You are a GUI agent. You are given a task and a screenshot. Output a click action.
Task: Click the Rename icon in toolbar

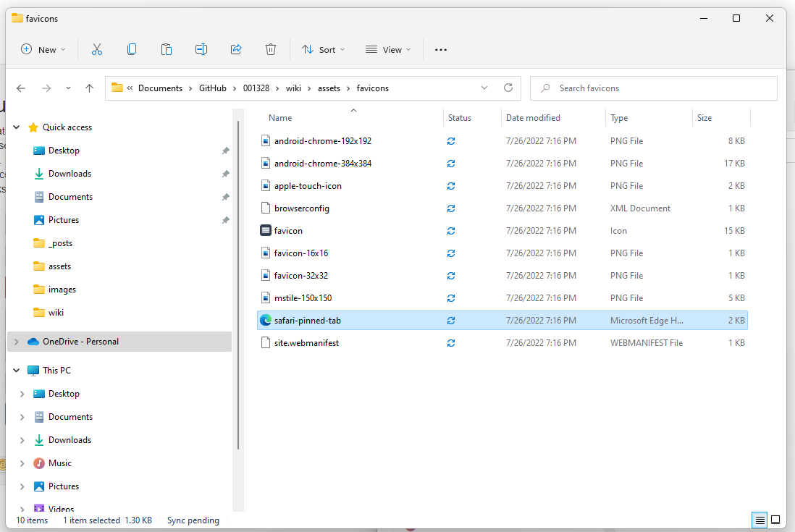201,49
